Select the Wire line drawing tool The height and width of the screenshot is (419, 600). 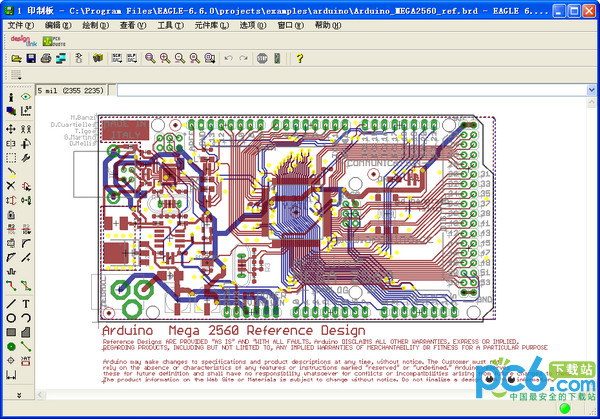pyautogui.click(x=11, y=304)
